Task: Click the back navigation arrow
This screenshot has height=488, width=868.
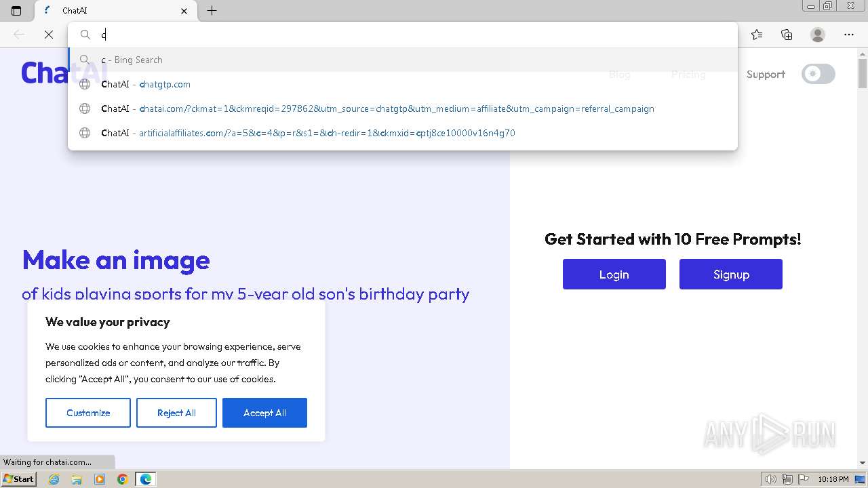Action: [19, 35]
